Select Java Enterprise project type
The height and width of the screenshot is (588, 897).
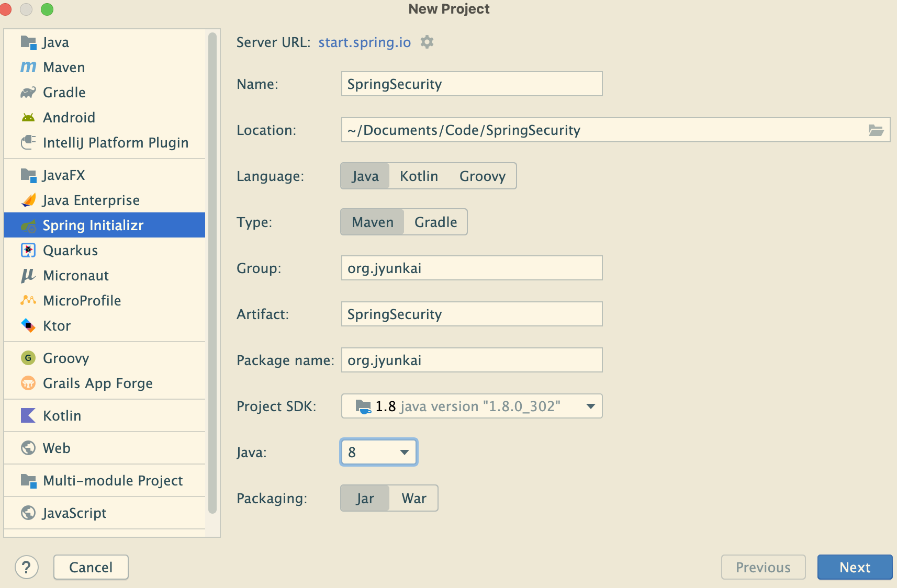click(x=105, y=200)
